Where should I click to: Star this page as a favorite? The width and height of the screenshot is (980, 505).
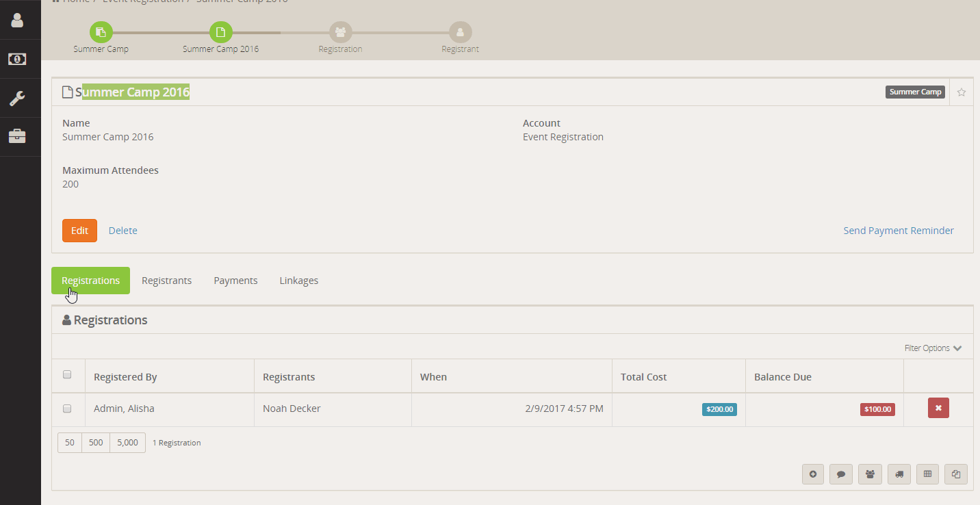962,92
